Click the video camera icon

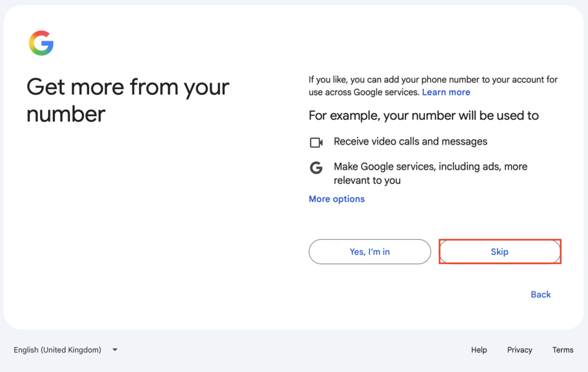click(x=316, y=143)
